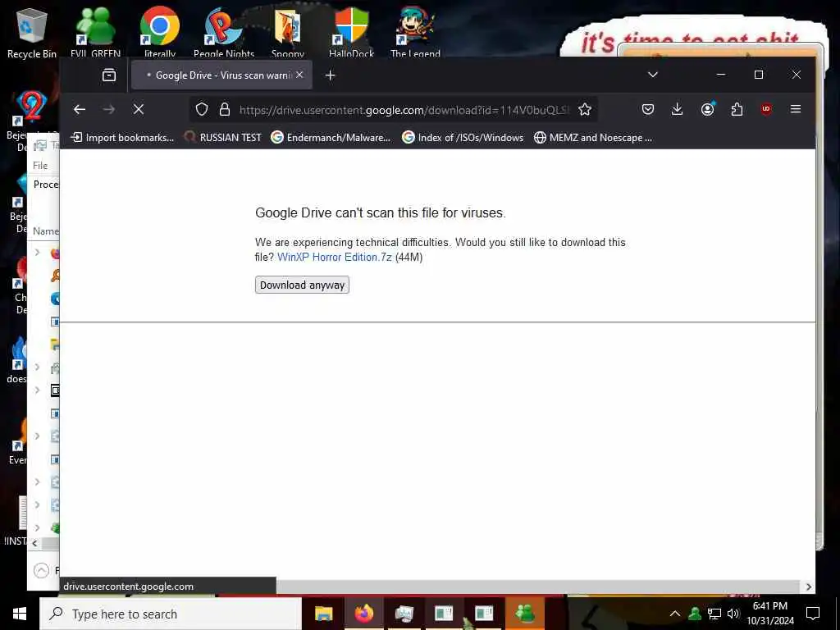Open the EVIL GREEN desktop shortcut
This screenshot has height=630, width=840.
coord(95,32)
